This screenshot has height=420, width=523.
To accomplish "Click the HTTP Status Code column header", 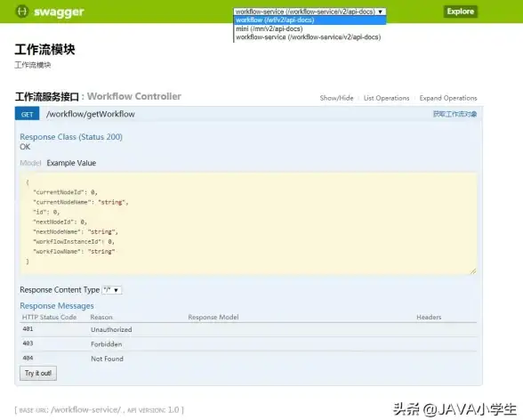I will (x=50, y=318).
